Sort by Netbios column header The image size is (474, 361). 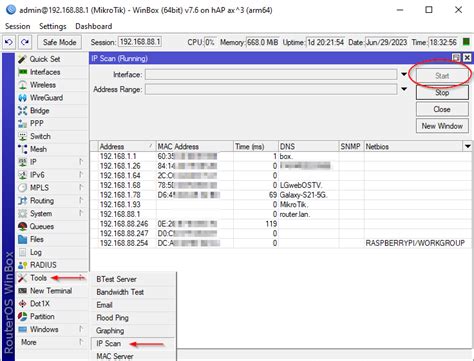pyautogui.click(x=413, y=146)
